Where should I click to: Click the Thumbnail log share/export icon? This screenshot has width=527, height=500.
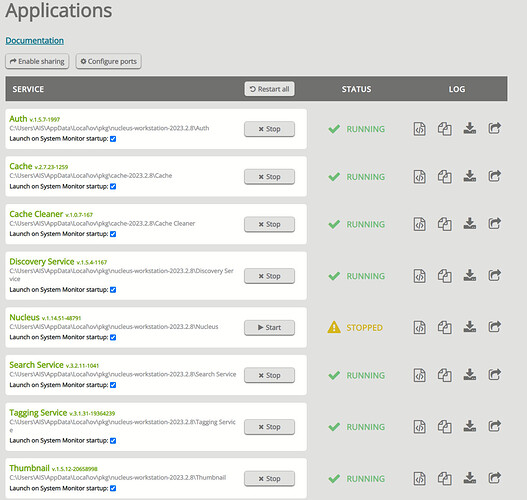(x=494, y=478)
